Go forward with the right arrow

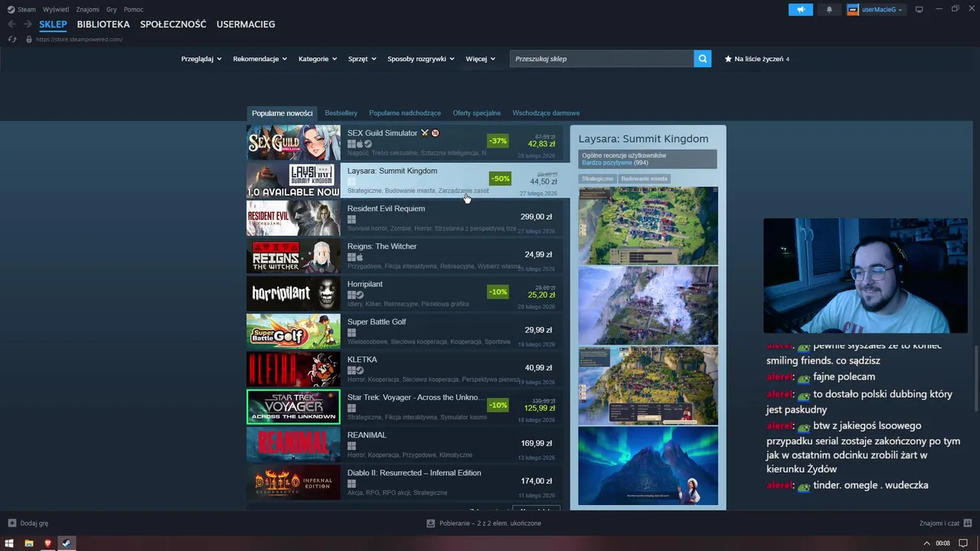point(29,24)
